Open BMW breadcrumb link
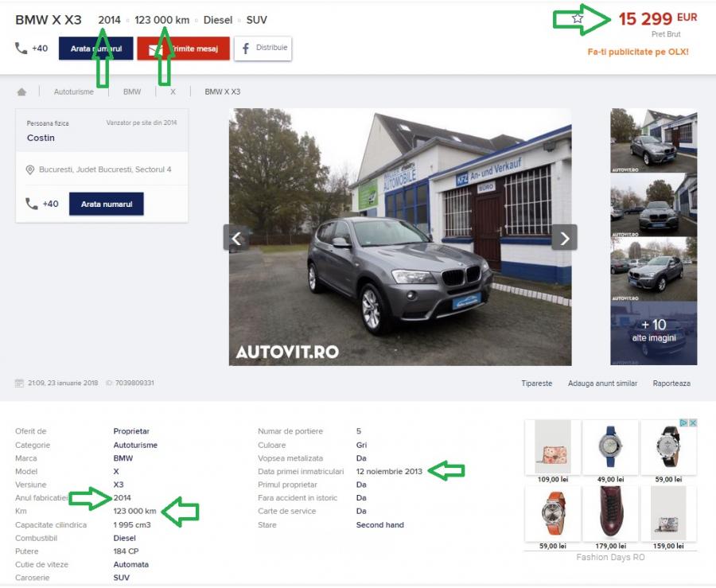The image size is (716, 588). tap(132, 92)
